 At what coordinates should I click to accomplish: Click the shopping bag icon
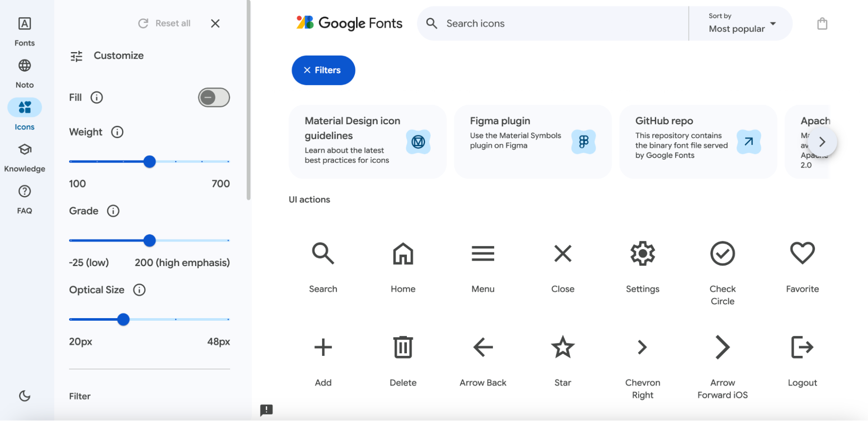(x=822, y=23)
